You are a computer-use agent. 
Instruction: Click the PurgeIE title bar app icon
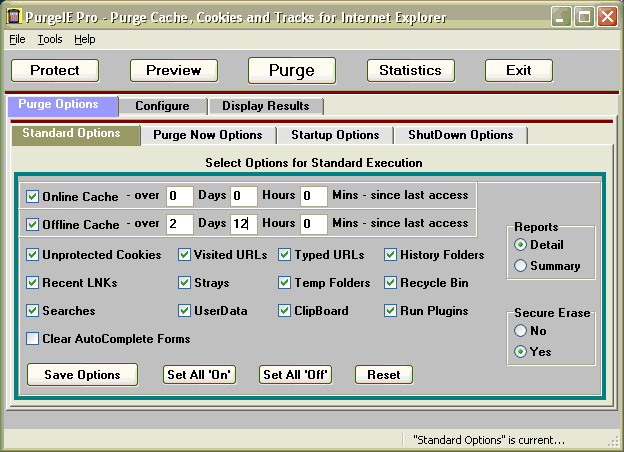coord(14,17)
